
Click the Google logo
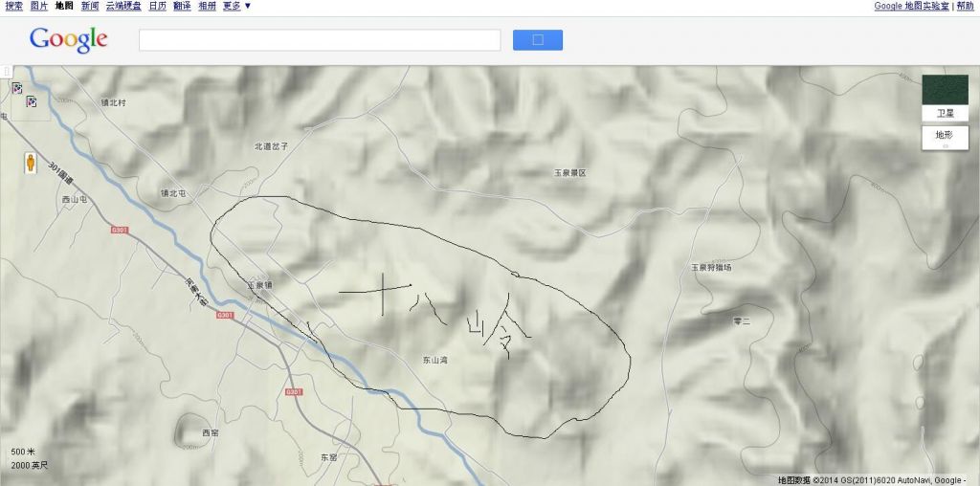[x=68, y=40]
